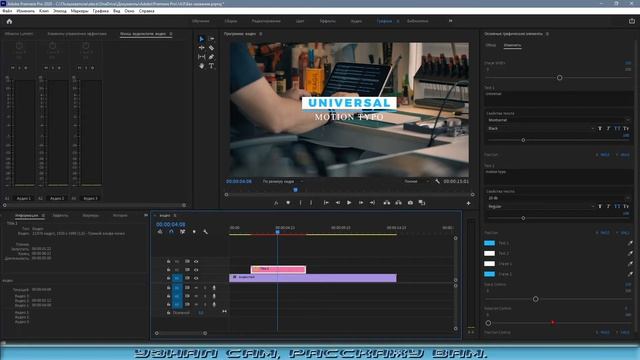Click the Lift button
The height and width of the screenshot is (360, 640).
pyautogui.click(x=387, y=203)
